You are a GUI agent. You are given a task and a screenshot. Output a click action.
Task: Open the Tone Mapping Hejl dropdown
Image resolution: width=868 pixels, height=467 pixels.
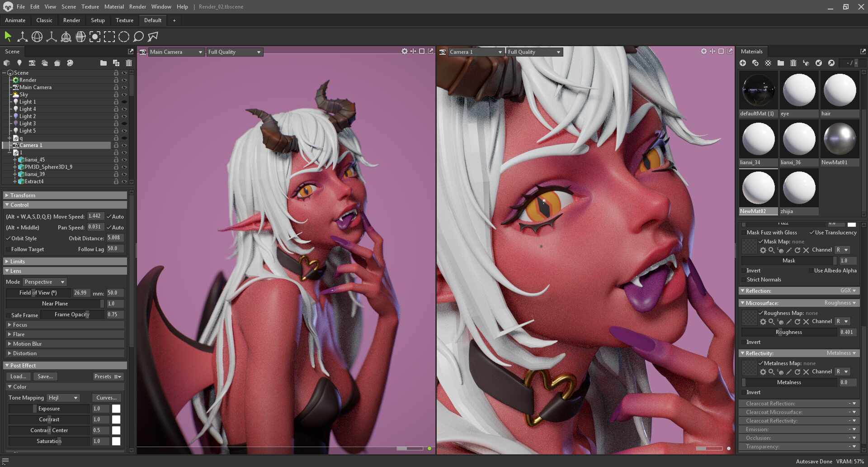(63, 398)
